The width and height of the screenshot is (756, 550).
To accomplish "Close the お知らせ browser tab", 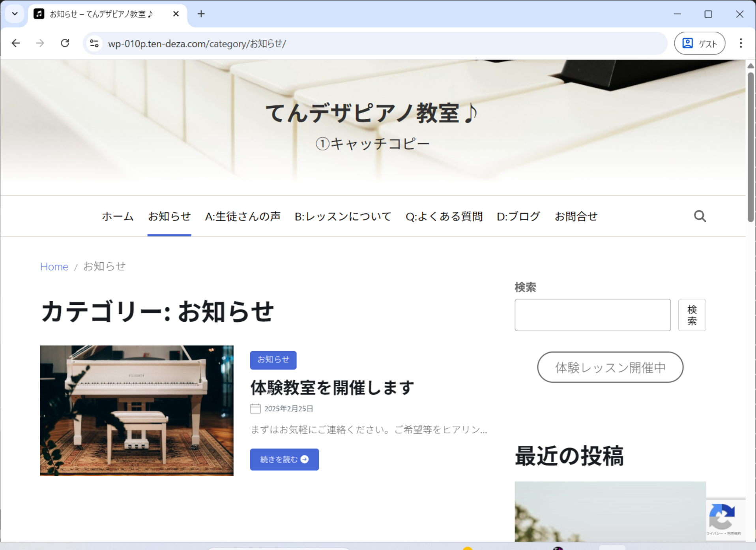I will (176, 14).
